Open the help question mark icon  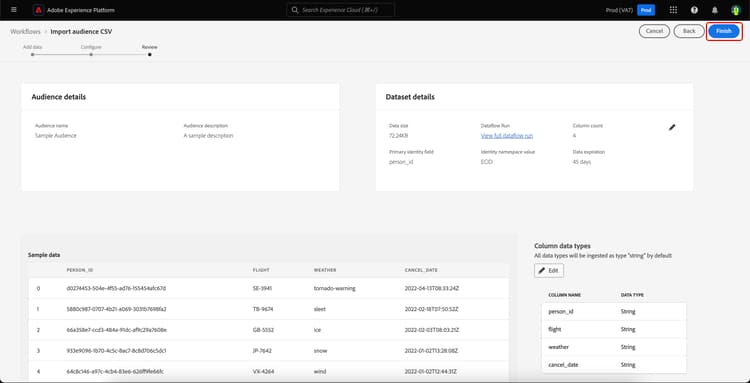694,10
